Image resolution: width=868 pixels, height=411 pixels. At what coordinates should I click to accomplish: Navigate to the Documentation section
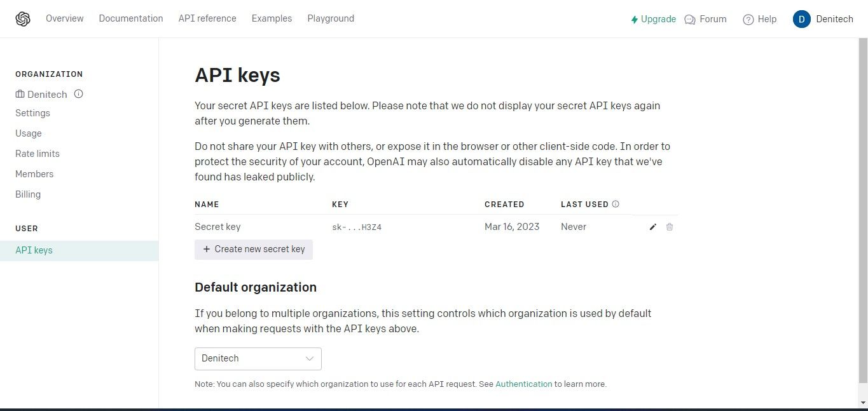[131, 18]
